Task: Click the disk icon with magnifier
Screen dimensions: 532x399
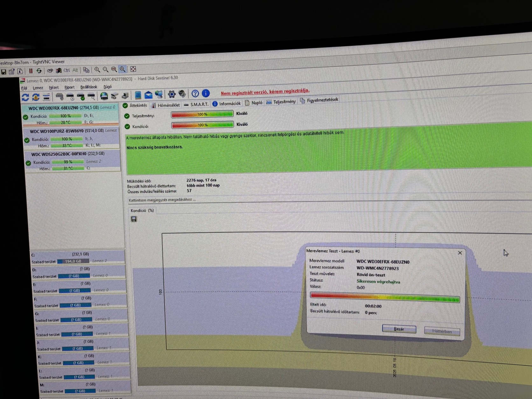Action: pyautogui.click(x=91, y=96)
